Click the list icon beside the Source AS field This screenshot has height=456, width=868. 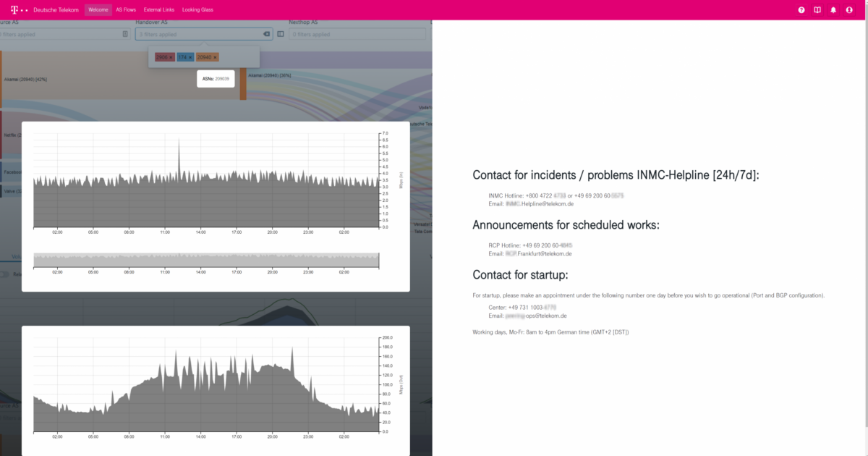pos(124,33)
